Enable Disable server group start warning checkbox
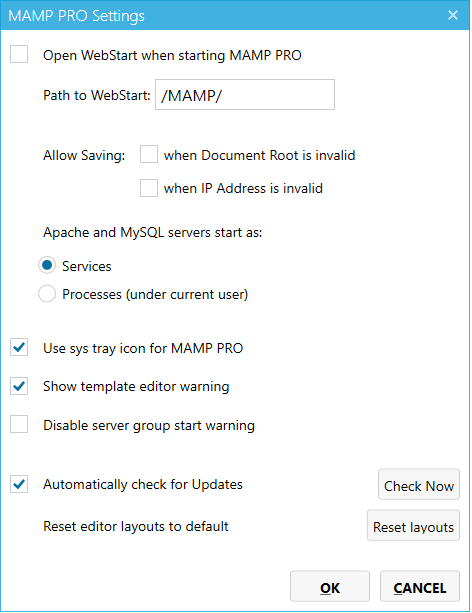The width and height of the screenshot is (472, 613). point(19,425)
